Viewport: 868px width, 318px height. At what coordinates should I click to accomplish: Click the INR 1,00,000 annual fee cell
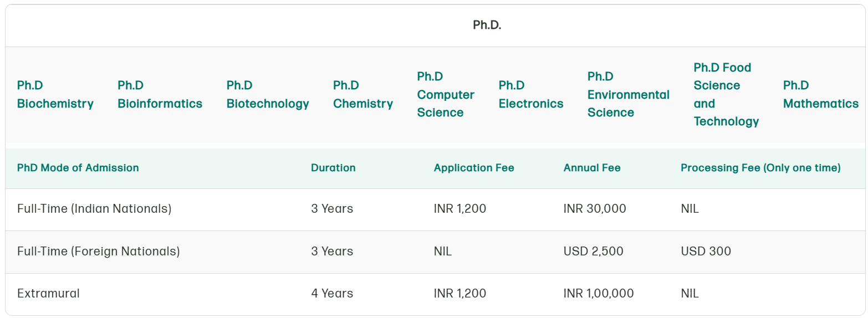coord(599,294)
